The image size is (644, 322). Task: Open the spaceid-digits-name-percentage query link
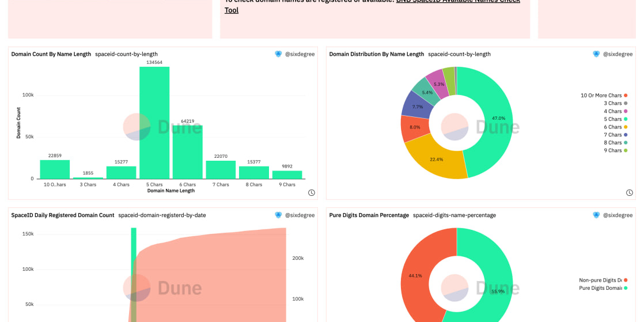point(454,215)
